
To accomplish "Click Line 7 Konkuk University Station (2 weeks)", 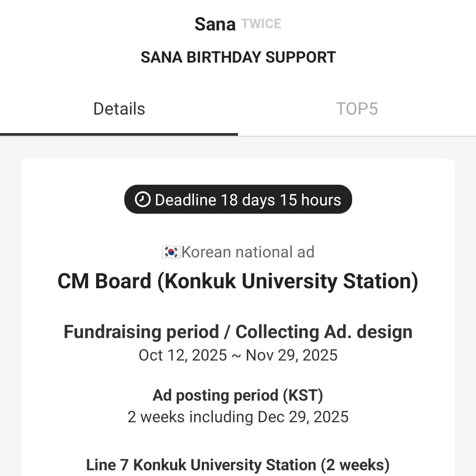I will pos(238,465).
